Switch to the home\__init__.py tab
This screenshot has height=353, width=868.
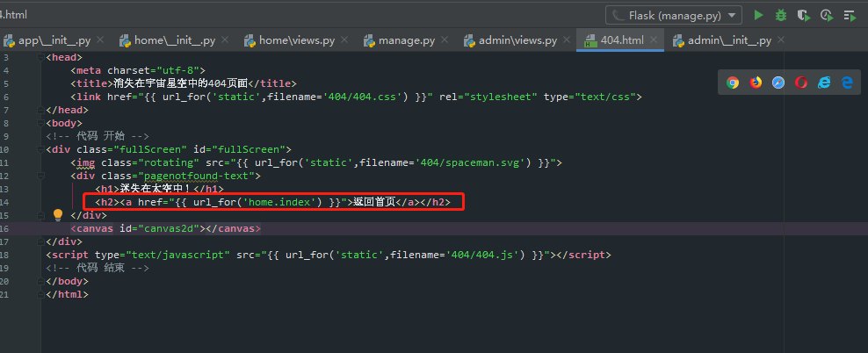(174, 40)
